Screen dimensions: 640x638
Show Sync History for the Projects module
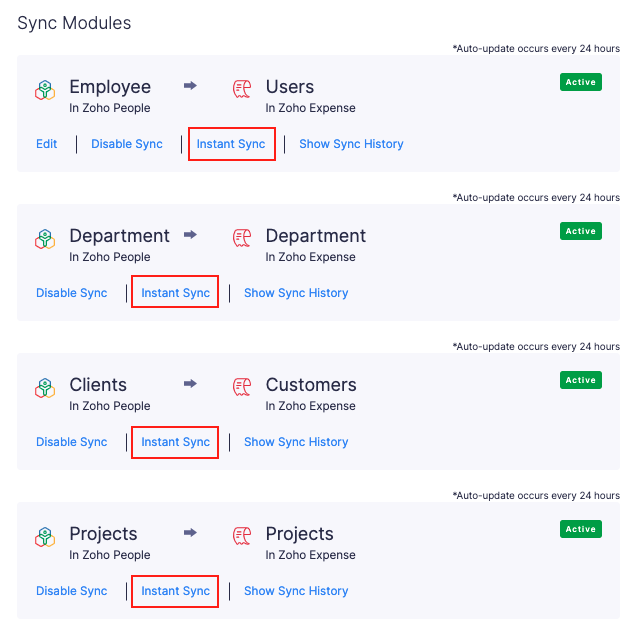point(296,591)
